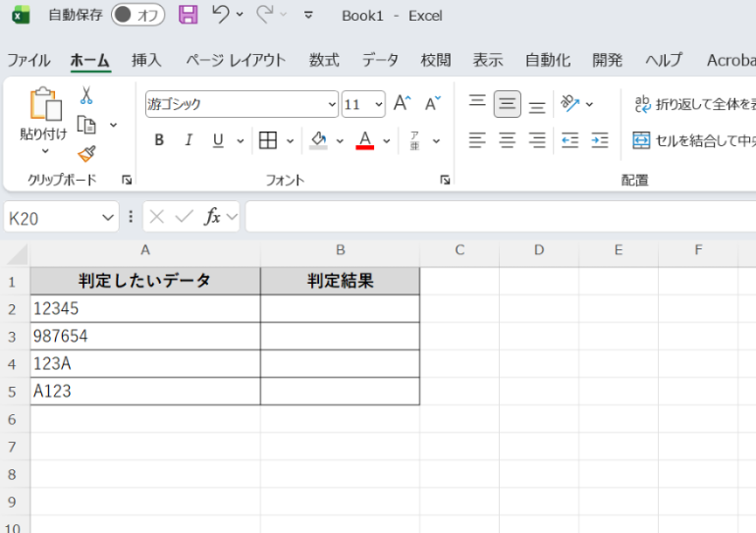The height and width of the screenshot is (533, 756).
Task: Click セルを結合して中央揃え button
Action: click(694, 140)
